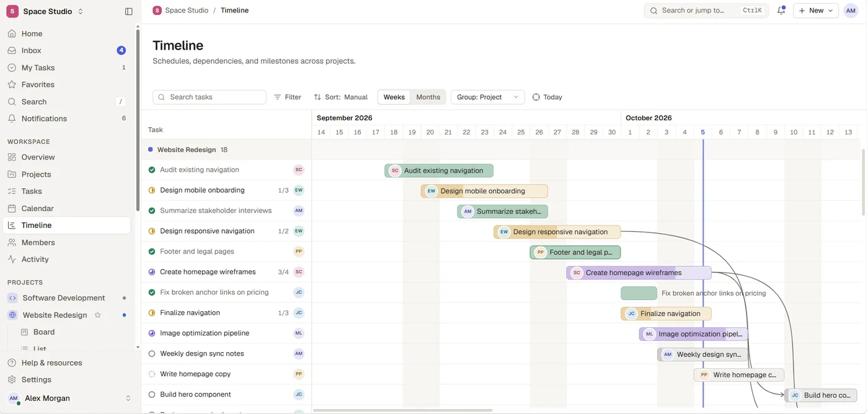Open the Sort: Manual menu
Viewport: 868px width, 414px height.
tap(341, 97)
